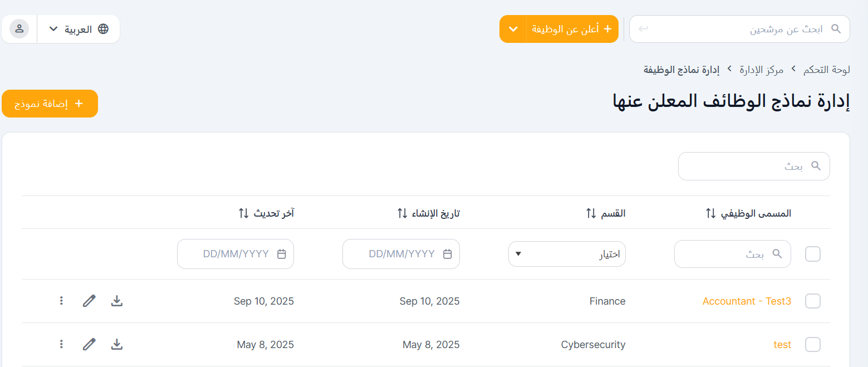Click the download icon for Accountant - Test3
This screenshot has width=868, height=367.
pyautogui.click(x=117, y=301)
